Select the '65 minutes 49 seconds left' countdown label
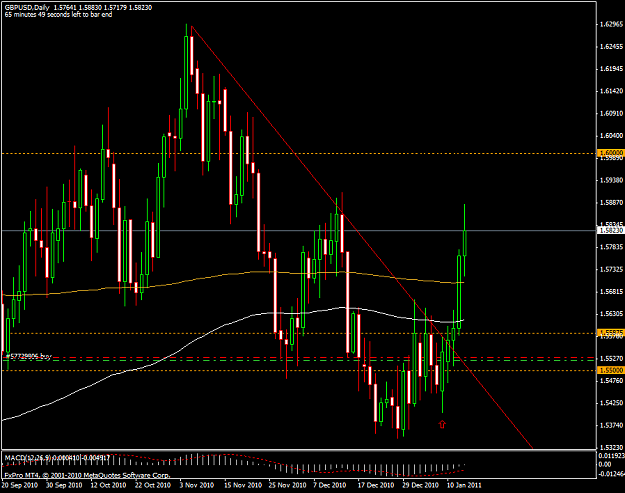 coord(59,15)
